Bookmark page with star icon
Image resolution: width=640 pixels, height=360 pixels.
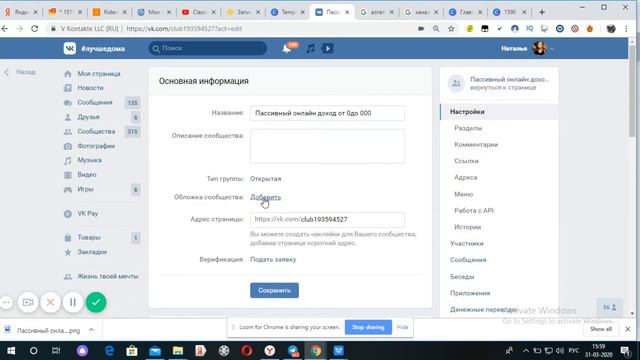pyautogui.click(x=451, y=29)
